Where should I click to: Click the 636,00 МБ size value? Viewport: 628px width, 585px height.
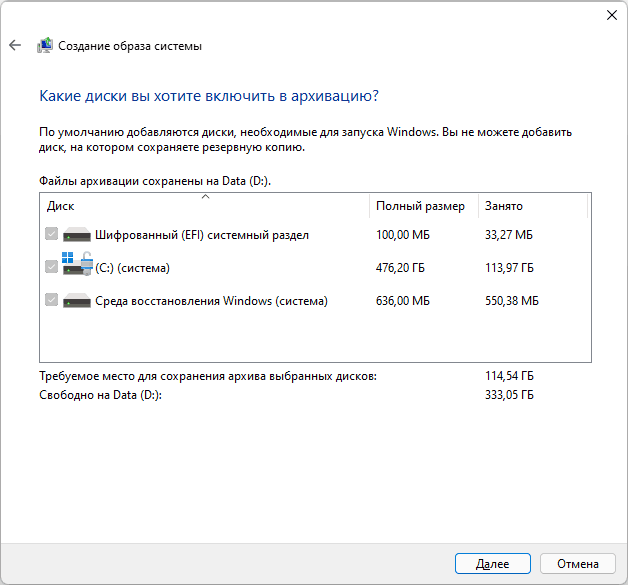403,300
